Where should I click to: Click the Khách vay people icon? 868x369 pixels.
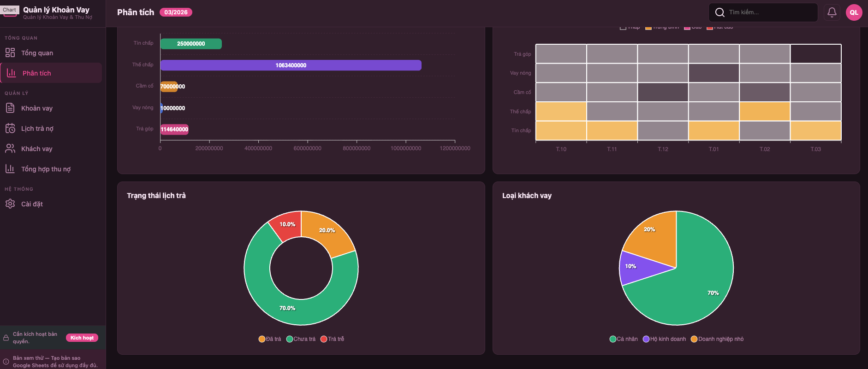(10, 148)
